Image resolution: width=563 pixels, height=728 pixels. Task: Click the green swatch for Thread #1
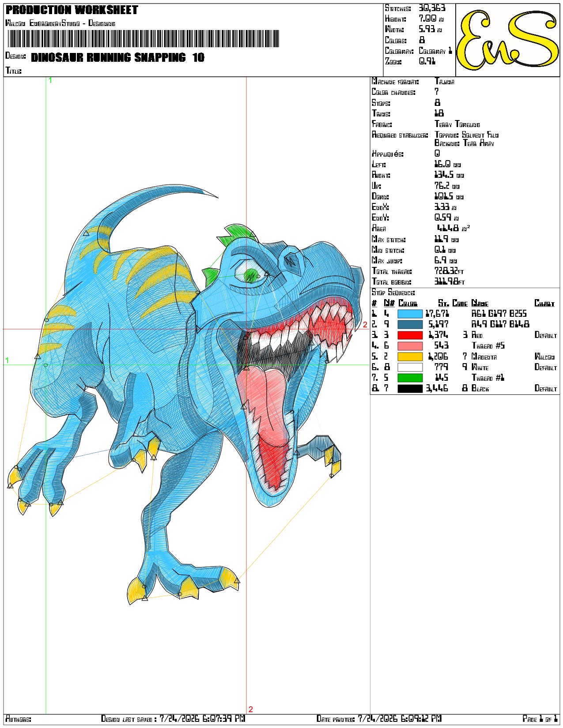coord(410,378)
